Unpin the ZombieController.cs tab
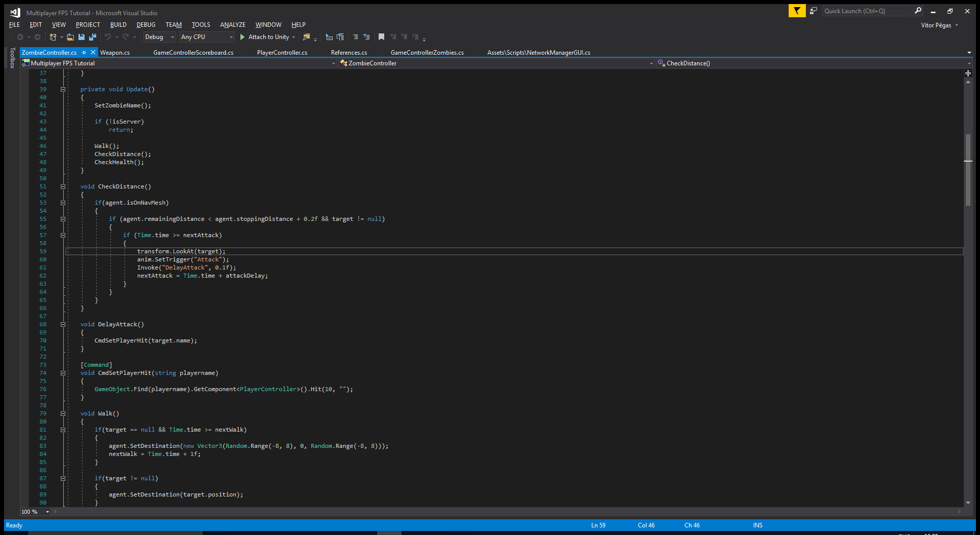Image resolution: width=980 pixels, height=535 pixels. pyautogui.click(x=85, y=52)
